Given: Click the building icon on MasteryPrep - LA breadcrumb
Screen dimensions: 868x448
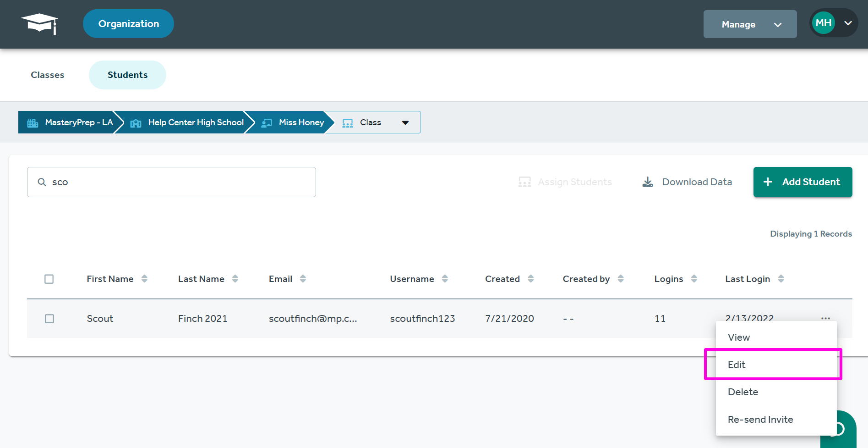Looking at the screenshot, I should tap(32, 122).
